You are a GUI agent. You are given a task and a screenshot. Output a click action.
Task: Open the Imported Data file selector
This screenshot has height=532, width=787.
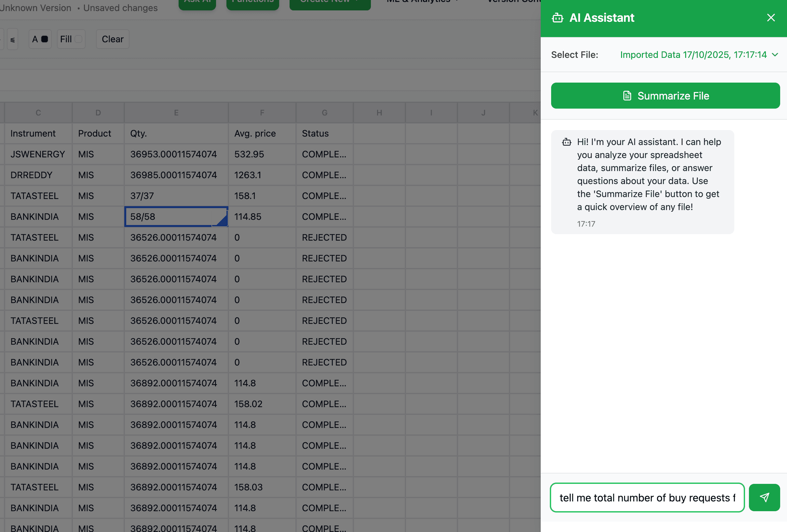pyautogui.click(x=693, y=55)
